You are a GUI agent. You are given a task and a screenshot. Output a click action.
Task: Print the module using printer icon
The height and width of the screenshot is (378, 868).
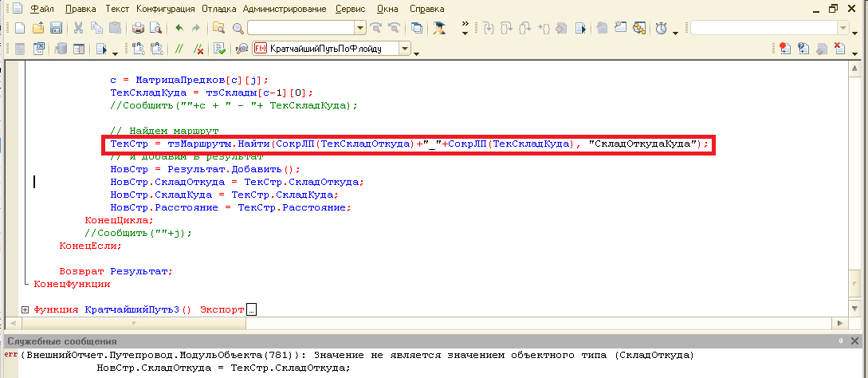[138, 28]
